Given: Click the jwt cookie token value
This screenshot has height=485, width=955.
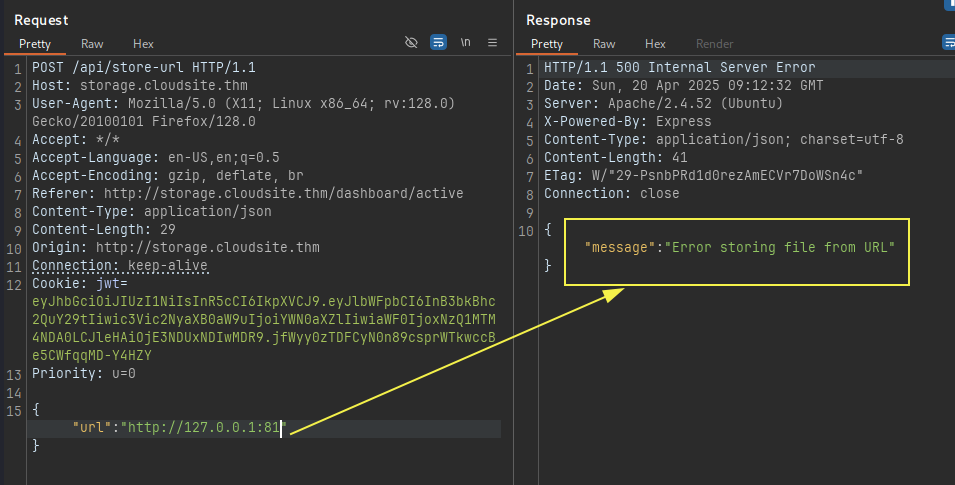Looking at the screenshot, I should coord(264,328).
